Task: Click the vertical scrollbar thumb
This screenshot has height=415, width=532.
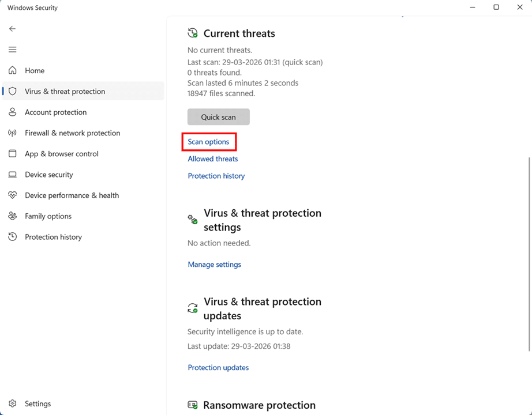Action: click(x=529, y=254)
